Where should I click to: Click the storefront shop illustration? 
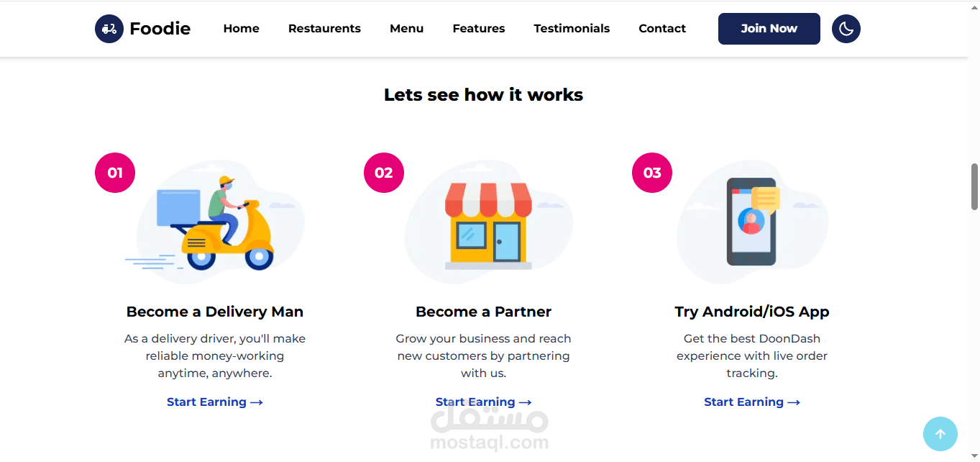coord(488,225)
